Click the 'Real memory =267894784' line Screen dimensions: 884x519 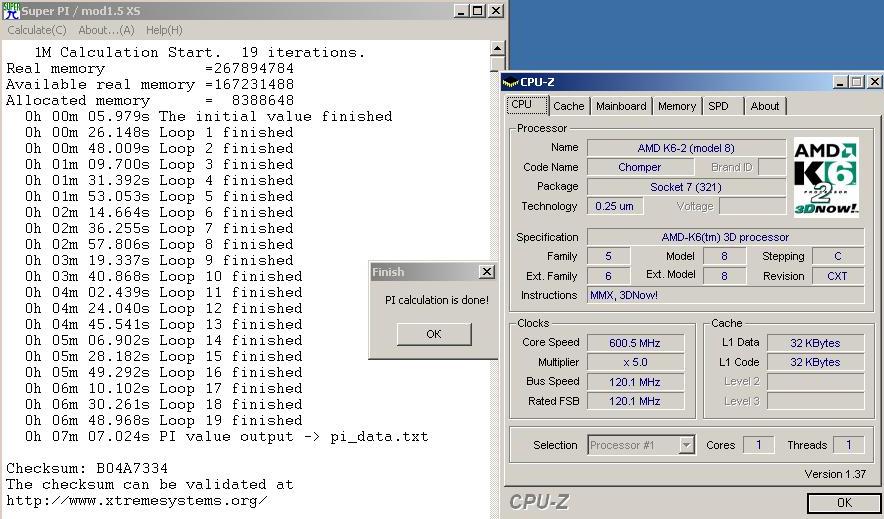(x=150, y=69)
